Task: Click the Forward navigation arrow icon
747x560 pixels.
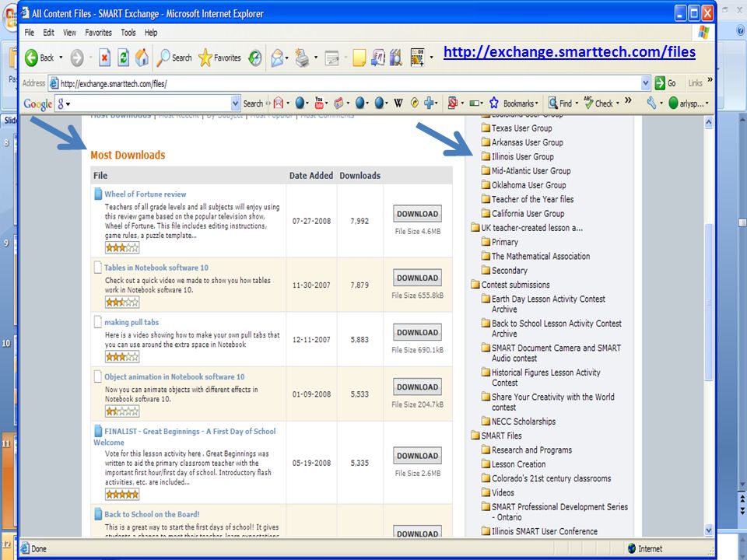Action: coord(77,58)
